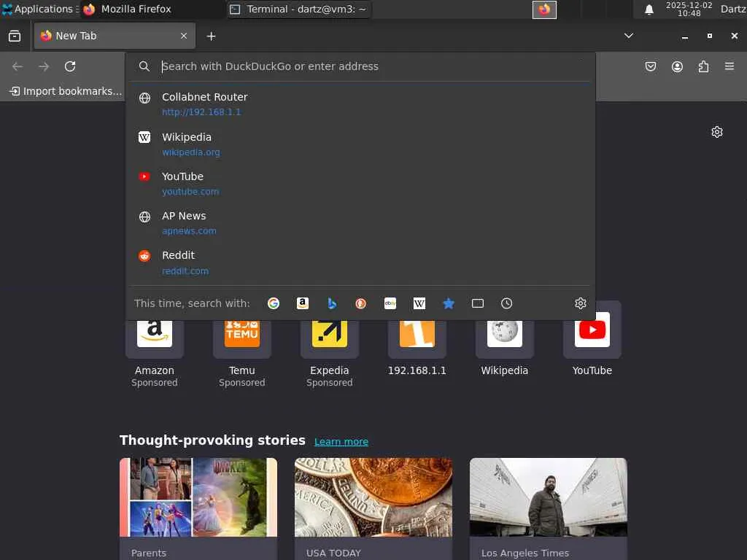747x560 pixels.
Task: Open Firefox account icon
Action: pos(677,66)
